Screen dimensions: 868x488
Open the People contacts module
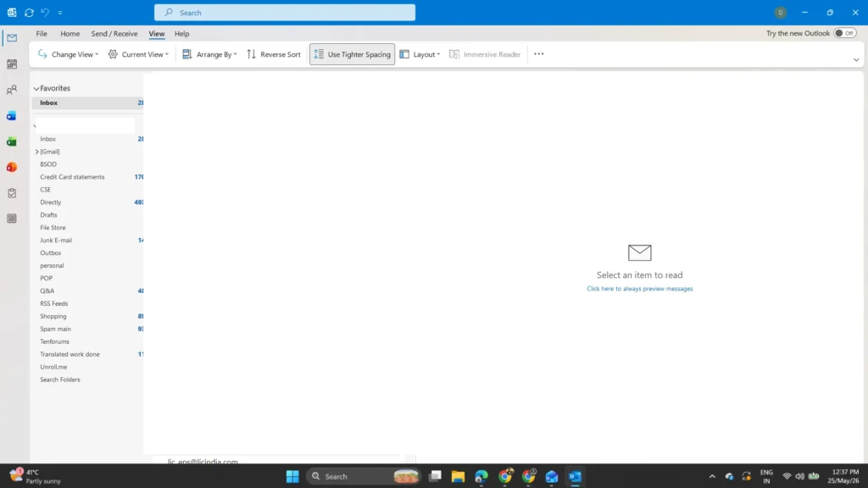pyautogui.click(x=12, y=90)
